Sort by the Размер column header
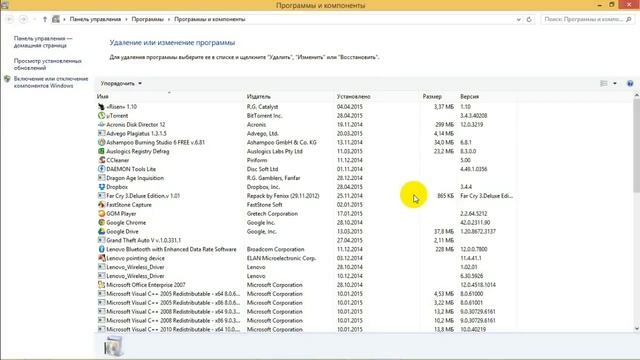Image resolution: width=640 pixels, height=360 pixels. 432,97
